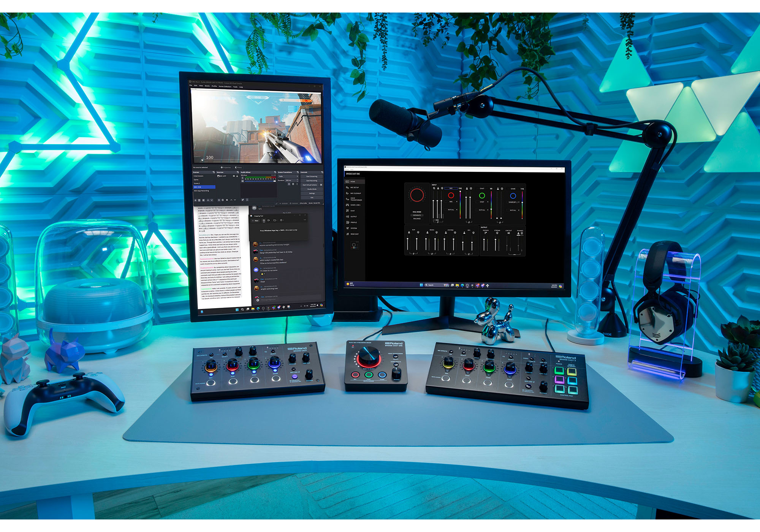The image size is (760, 532).
Task: Add a new source in OBS Sources dock
Action: pyautogui.click(x=219, y=200)
